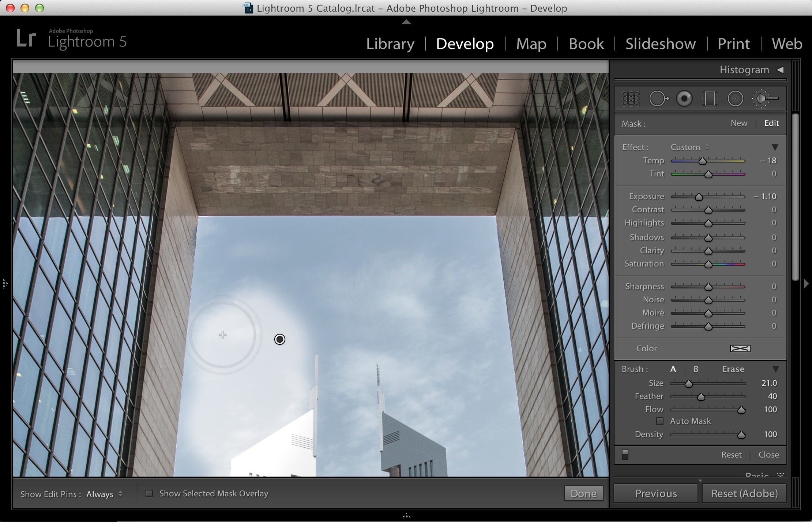Click the Temp value -18 field
The height and width of the screenshot is (522, 812).
[768, 160]
